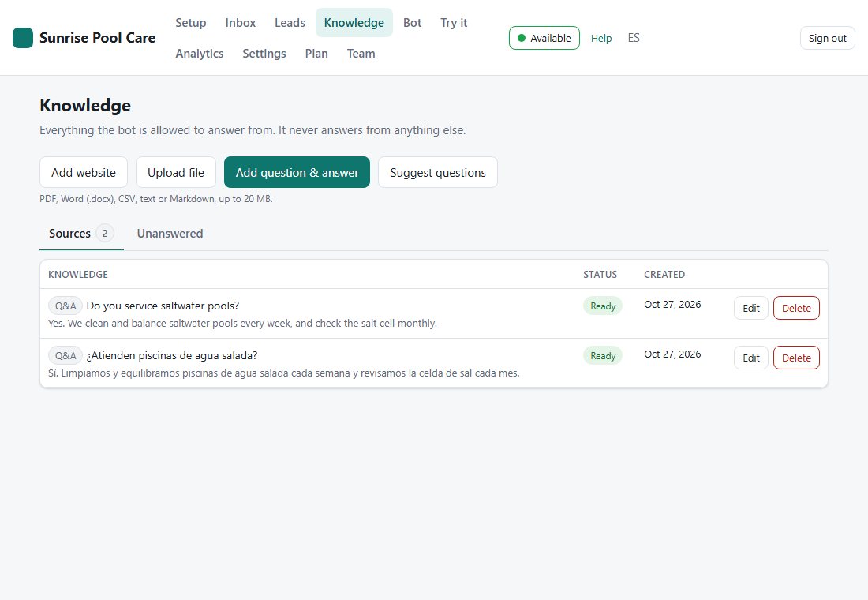The width and height of the screenshot is (868, 600).
Task: Click the Knowledge page heading
Action: (85, 105)
